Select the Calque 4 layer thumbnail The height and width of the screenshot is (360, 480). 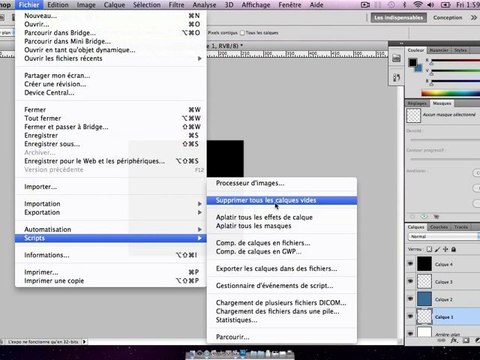point(424,264)
